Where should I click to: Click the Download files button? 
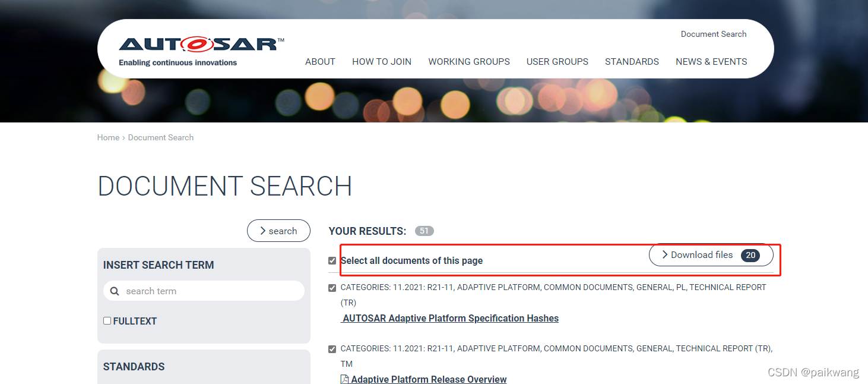tap(711, 255)
